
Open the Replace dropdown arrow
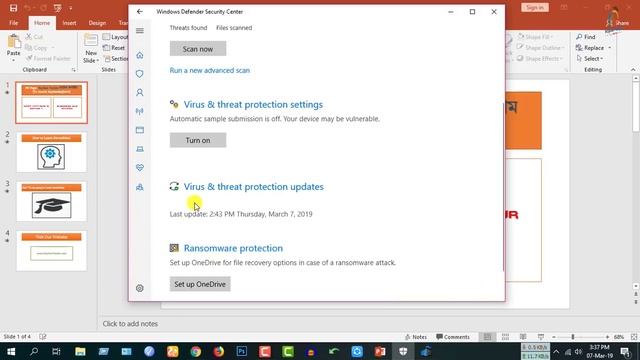pos(610,48)
